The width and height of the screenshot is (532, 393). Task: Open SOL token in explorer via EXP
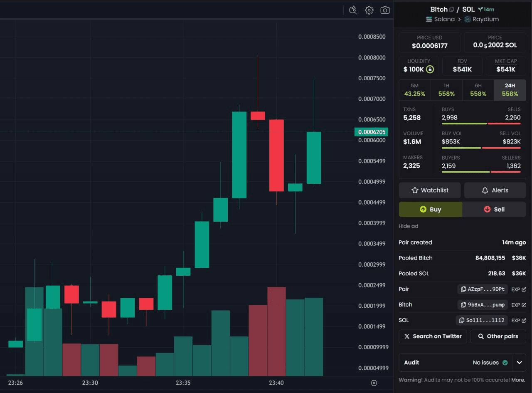518,320
